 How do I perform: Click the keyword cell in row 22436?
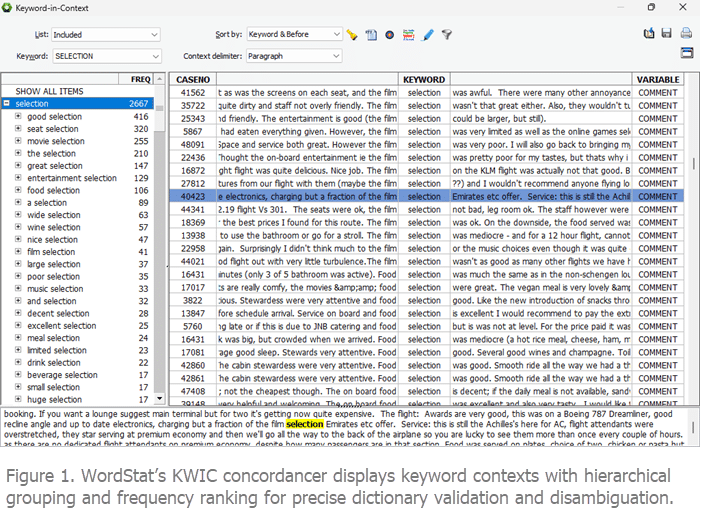point(424,157)
